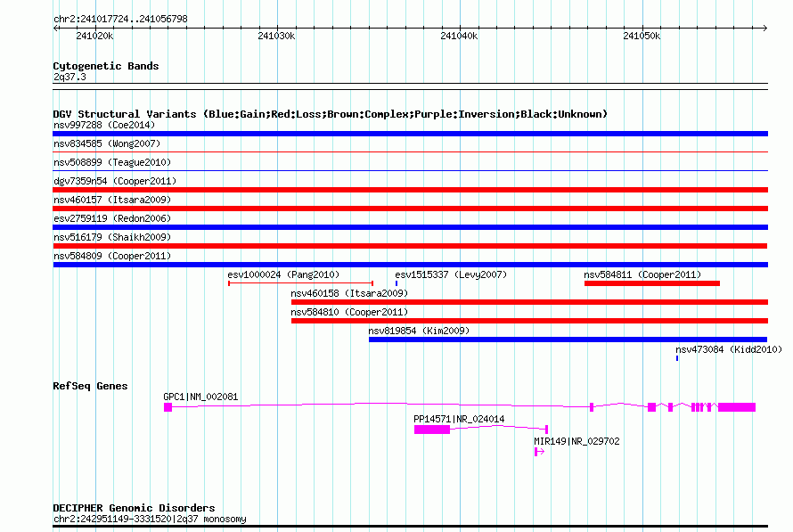
Task: Click the nsv460158 (Itsara2009) loss bar
Action: pos(529,302)
